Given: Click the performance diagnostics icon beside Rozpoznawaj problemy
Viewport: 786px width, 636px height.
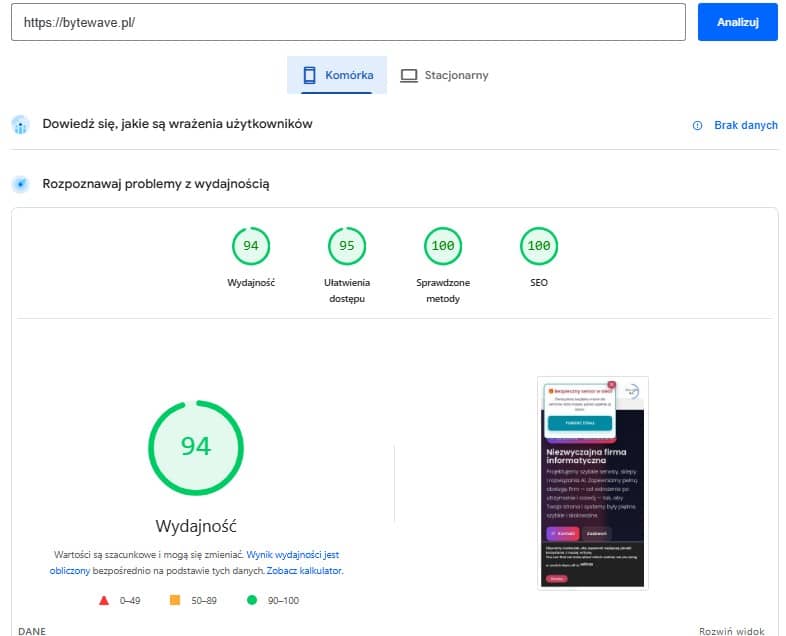Looking at the screenshot, I should pos(21,184).
